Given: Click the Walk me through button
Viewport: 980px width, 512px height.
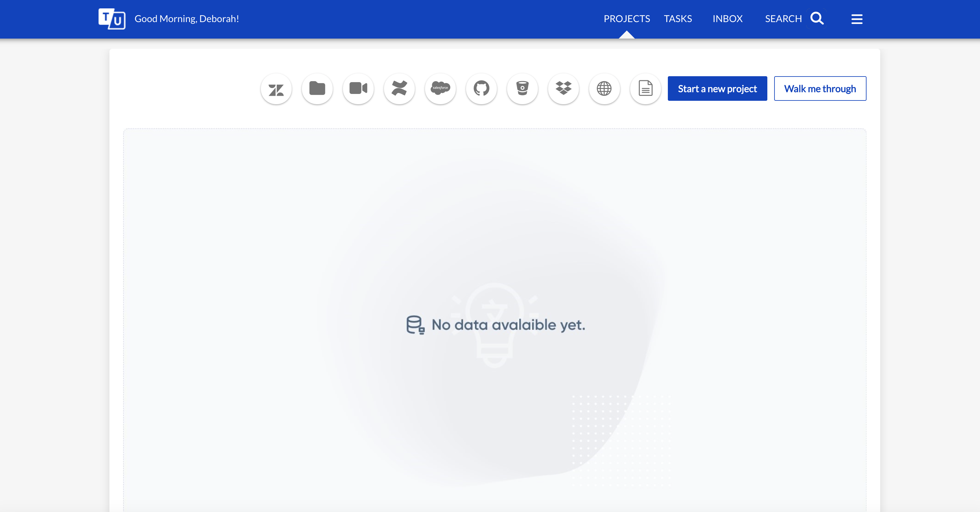Looking at the screenshot, I should 820,88.
